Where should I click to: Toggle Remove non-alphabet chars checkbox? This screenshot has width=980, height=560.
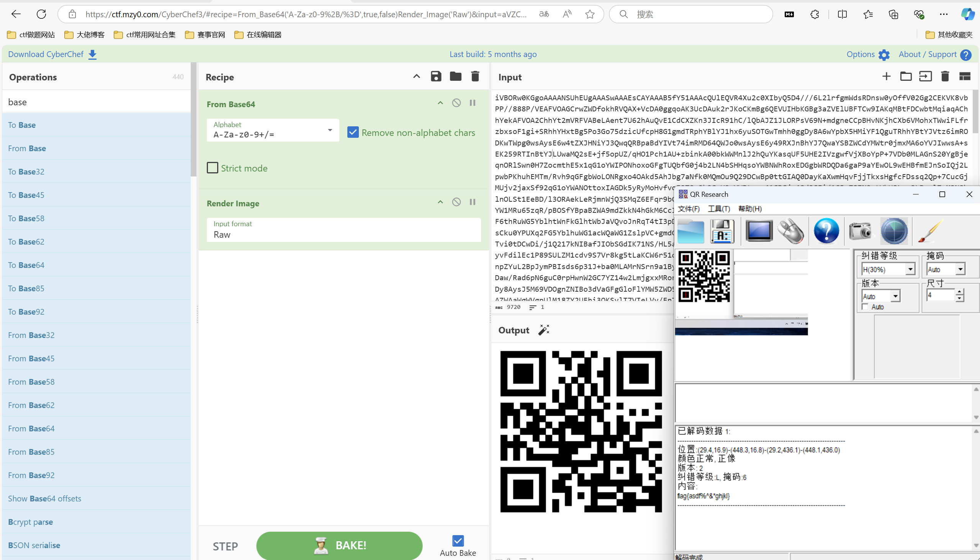(353, 132)
